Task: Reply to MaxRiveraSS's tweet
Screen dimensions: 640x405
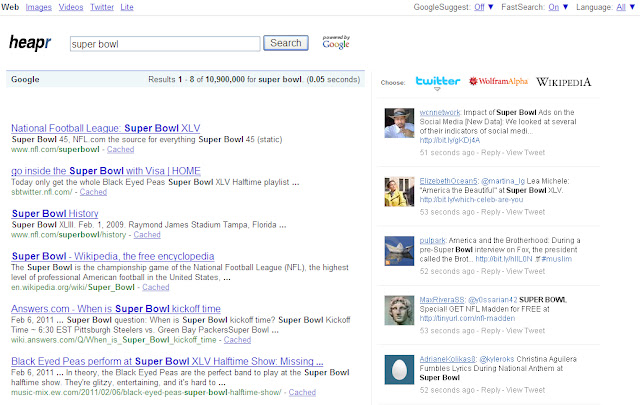Action: tap(490, 331)
